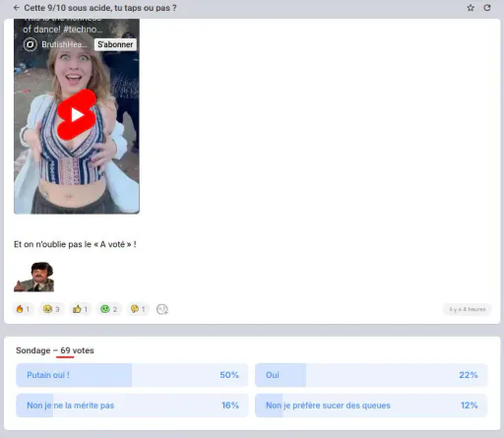Add a fire emoji reaction
Image resolution: width=504 pixels, height=438 pixels.
[x=23, y=309]
